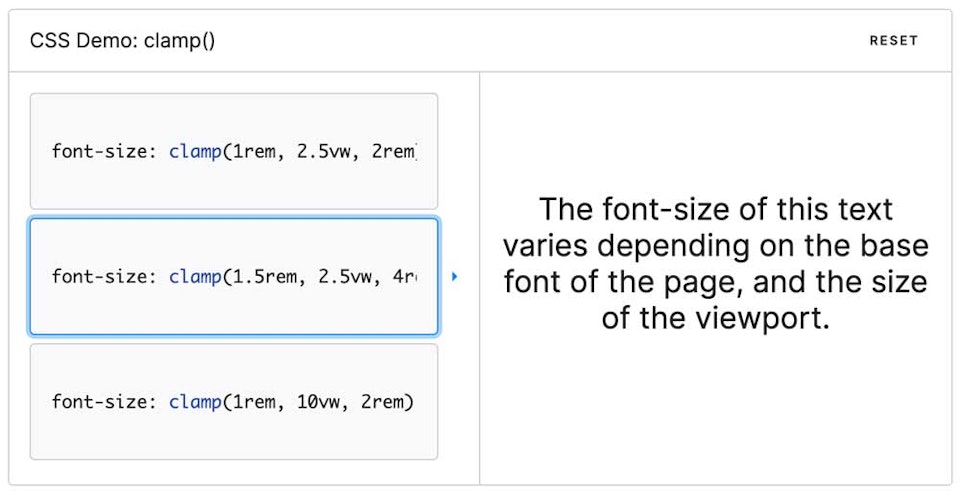Screen dimensions: 960x493
Task: Click the "CSS Demo: clamp()" title
Action: [122, 41]
